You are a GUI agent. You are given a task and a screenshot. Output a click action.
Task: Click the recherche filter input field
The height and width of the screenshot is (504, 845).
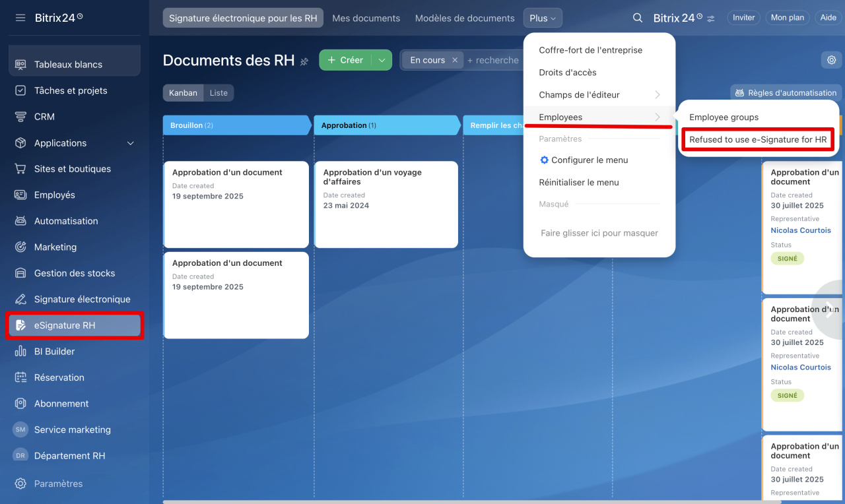[x=492, y=60]
